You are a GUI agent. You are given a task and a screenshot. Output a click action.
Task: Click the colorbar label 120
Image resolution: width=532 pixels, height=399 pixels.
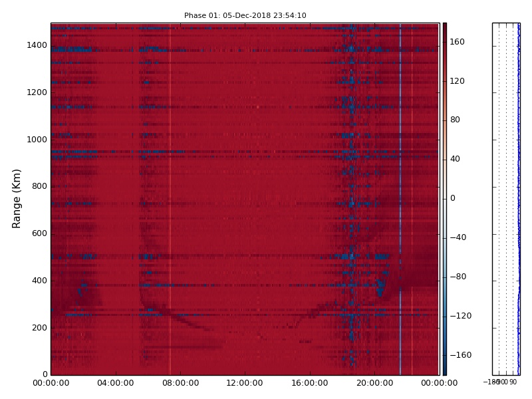[457, 80]
